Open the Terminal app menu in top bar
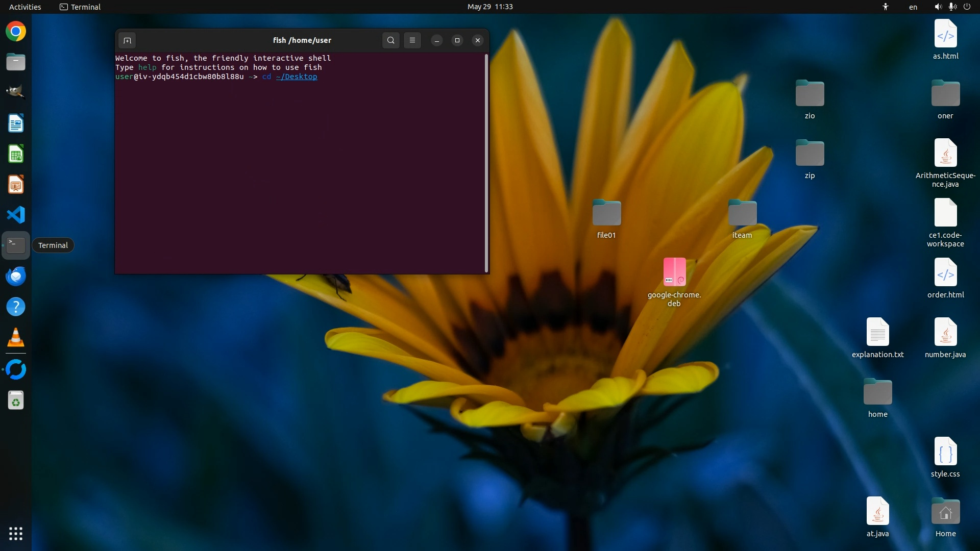The height and width of the screenshot is (551, 980). (x=80, y=7)
